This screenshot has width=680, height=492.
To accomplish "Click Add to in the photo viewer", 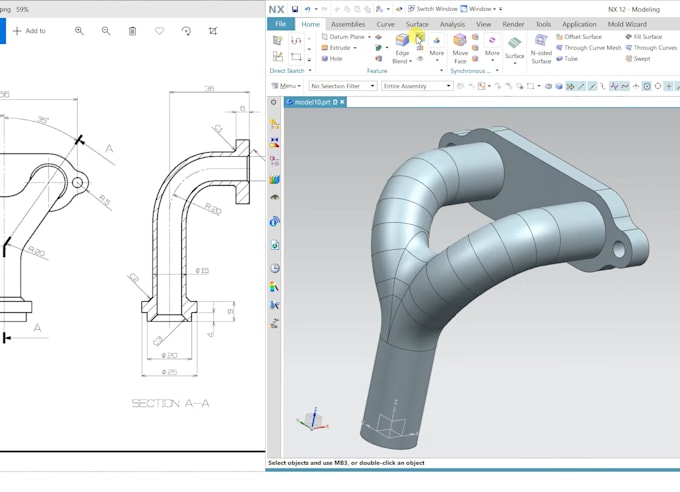I will coord(29,31).
